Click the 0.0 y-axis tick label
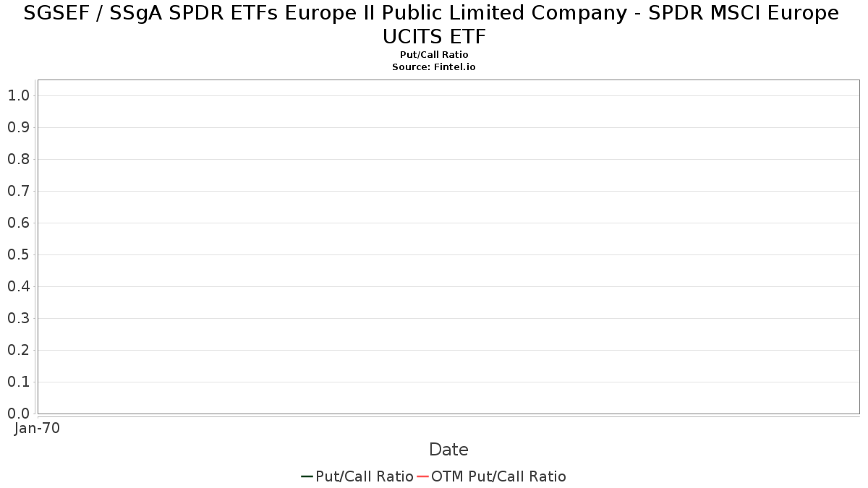Screen dimensions: 868x488 pos(18,414)
